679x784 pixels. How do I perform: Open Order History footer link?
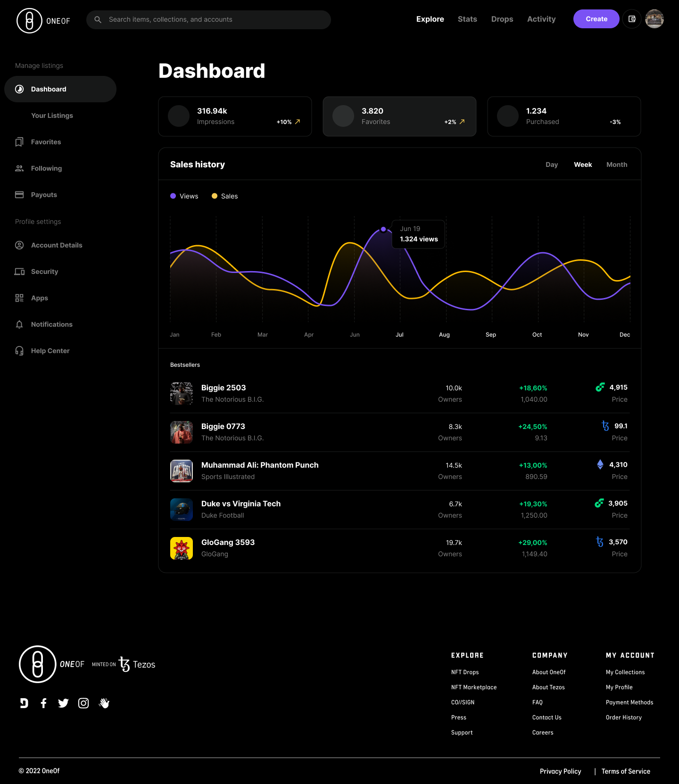click(x=624, y=718)
